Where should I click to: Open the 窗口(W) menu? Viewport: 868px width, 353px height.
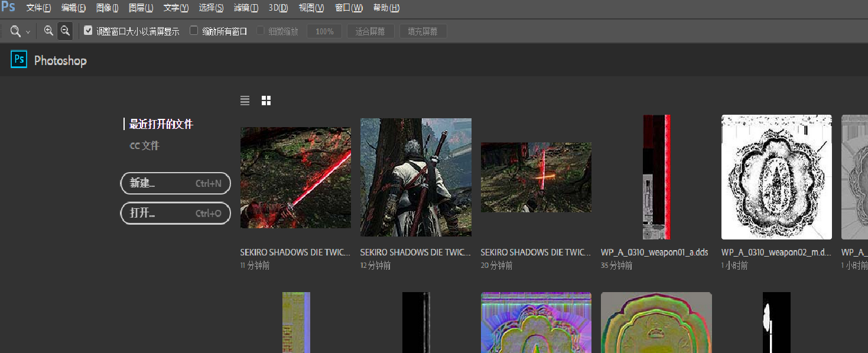coord(349,8)
